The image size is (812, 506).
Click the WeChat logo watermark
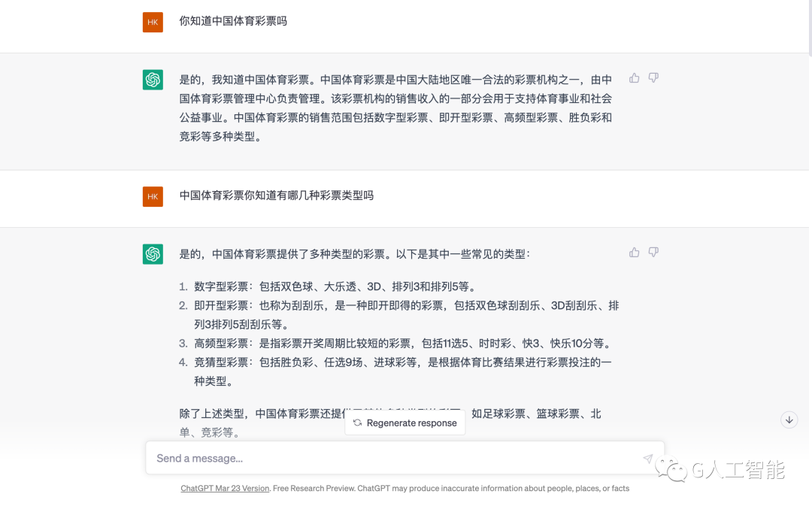pyautogui.click(x=671, y=468)
